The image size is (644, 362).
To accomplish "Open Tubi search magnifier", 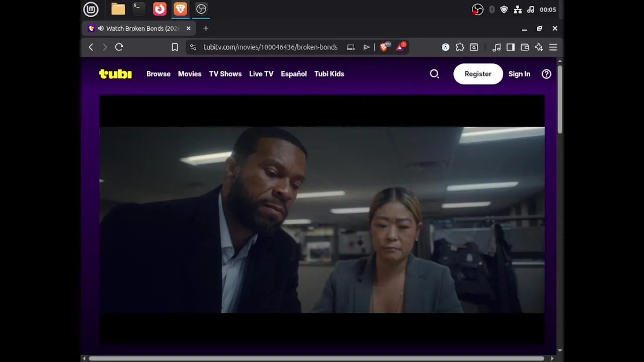I will [434, 74].
